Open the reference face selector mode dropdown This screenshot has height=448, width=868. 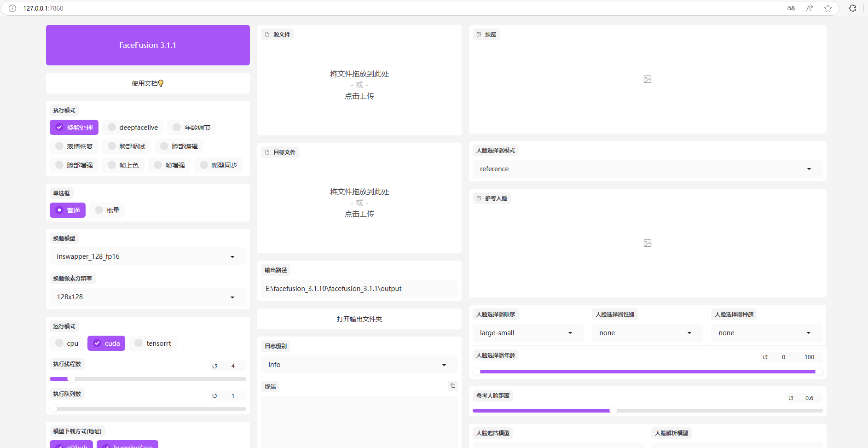648,169
